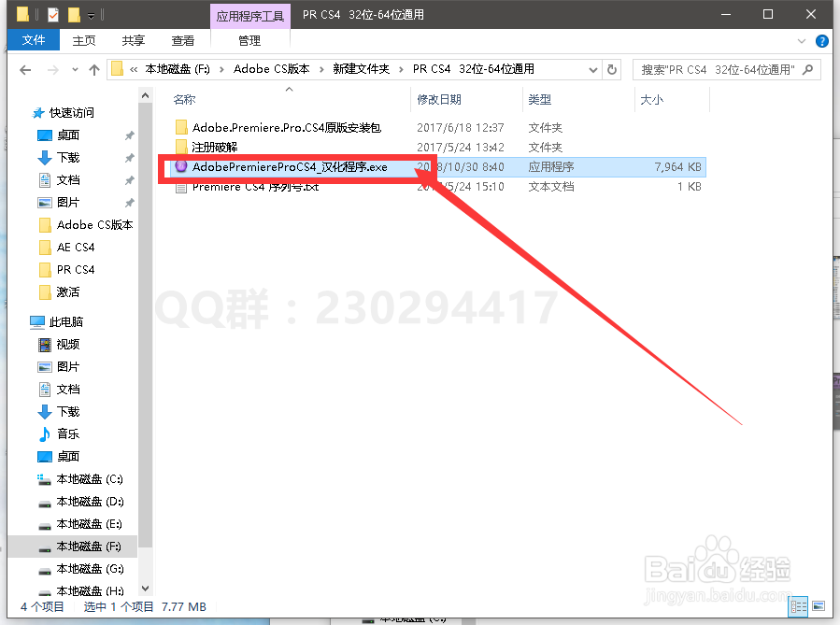The height and width of the screenshot is (625, 840).
Task: Go up one folder level arrow
Action: tap(94, 70)
